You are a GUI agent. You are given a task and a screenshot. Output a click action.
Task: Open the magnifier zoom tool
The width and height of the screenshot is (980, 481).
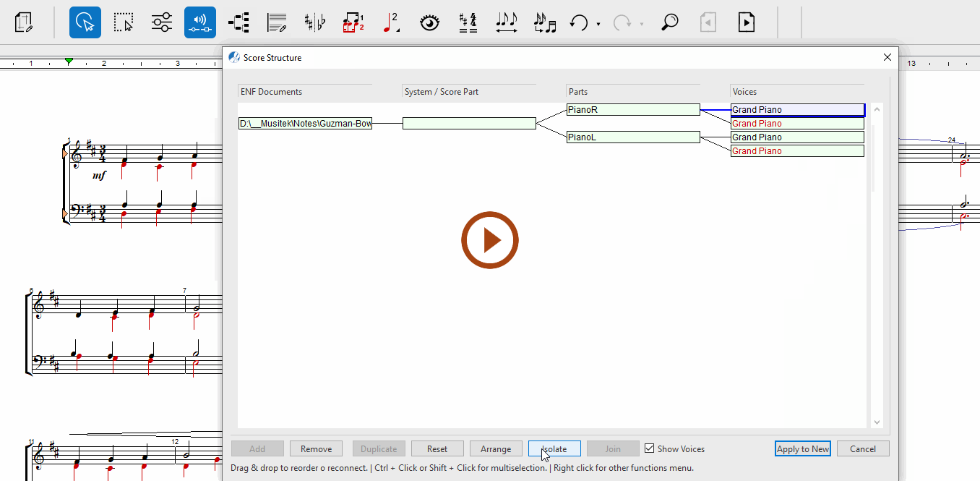(x=670, y=22)
